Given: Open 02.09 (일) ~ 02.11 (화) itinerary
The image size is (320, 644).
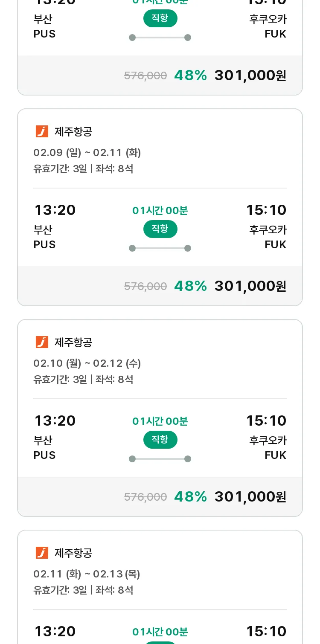Looking at the screenshot, I should click(87, 153).
